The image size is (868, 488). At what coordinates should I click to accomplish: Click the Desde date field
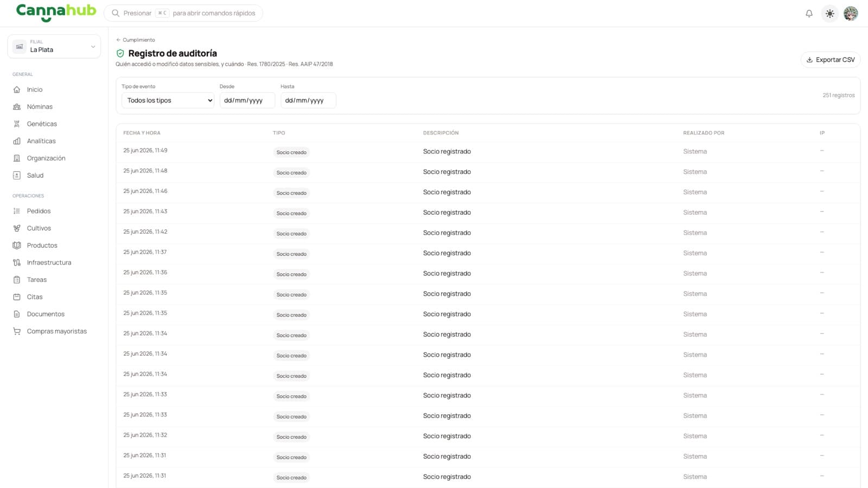[x=247, y=100]
